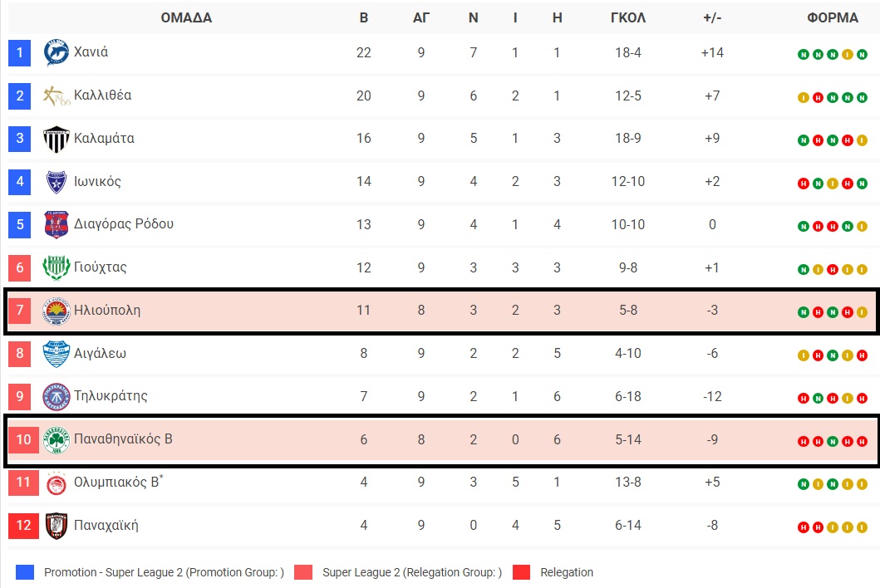Click the Παναθηναϊκός Β shamrock logo

pos(57,439)
